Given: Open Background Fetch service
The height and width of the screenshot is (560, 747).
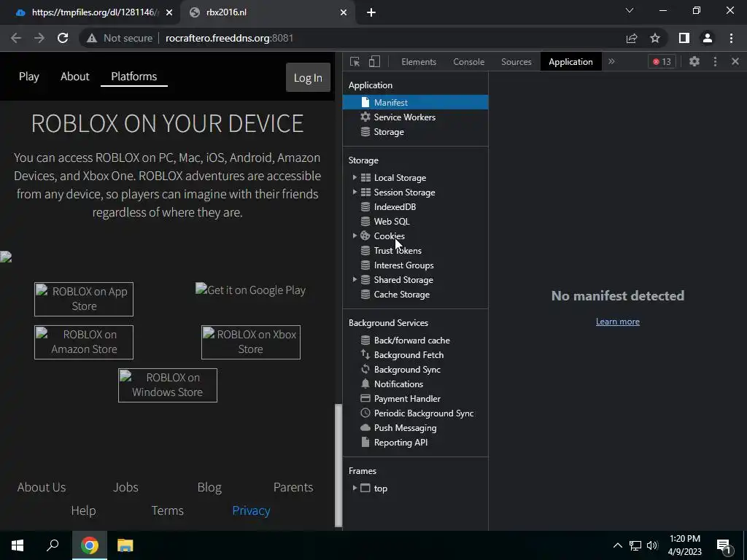Looking at the screenshot, I should click(409, 355).
